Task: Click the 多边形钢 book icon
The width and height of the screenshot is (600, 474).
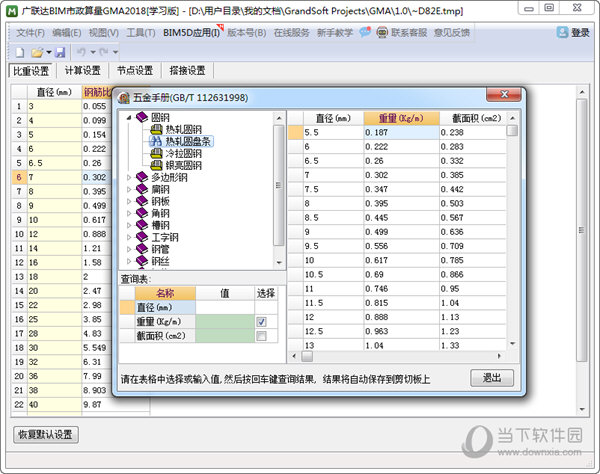Action: pyautogui.click(x=142, y=177)
